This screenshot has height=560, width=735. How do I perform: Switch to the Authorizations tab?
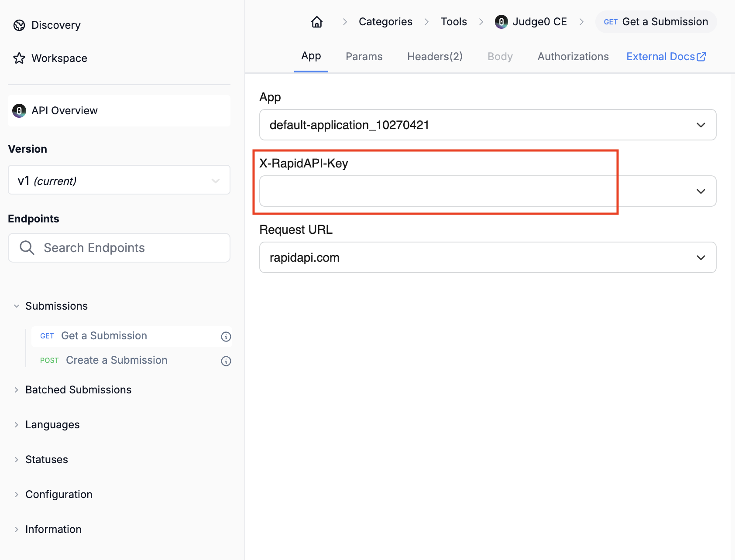coord(573,57)
